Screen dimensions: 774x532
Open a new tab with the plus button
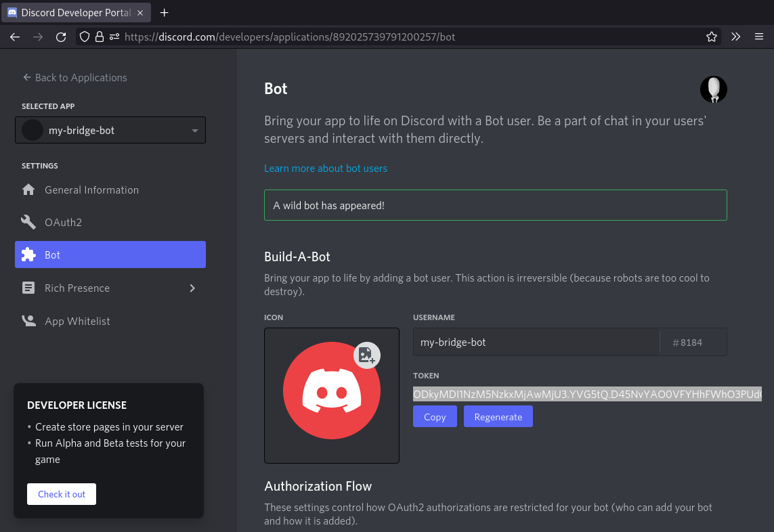(165, 13)
